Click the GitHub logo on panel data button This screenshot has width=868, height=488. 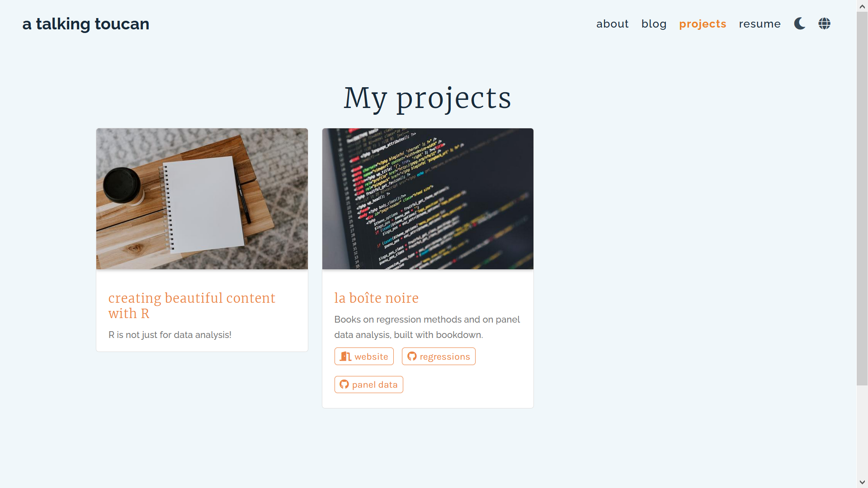tap(344, 385)
